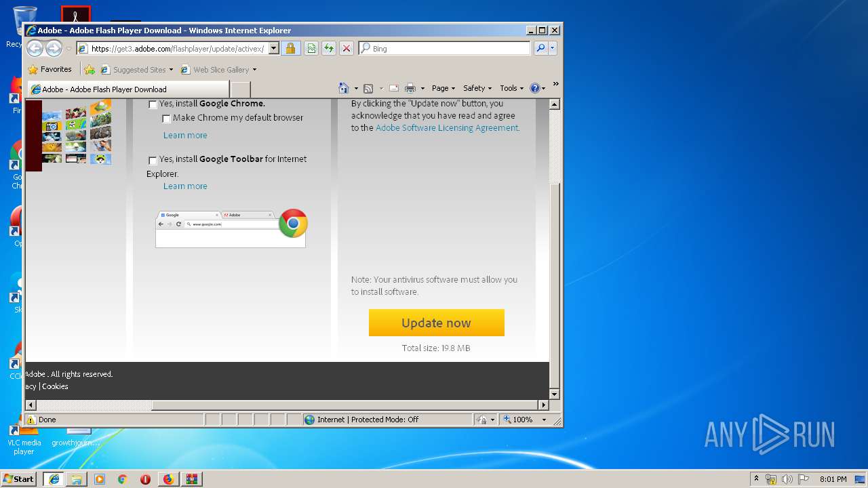Open the address bar URL dropdown
The image size is (868, 488).
(x=274, y=48)
